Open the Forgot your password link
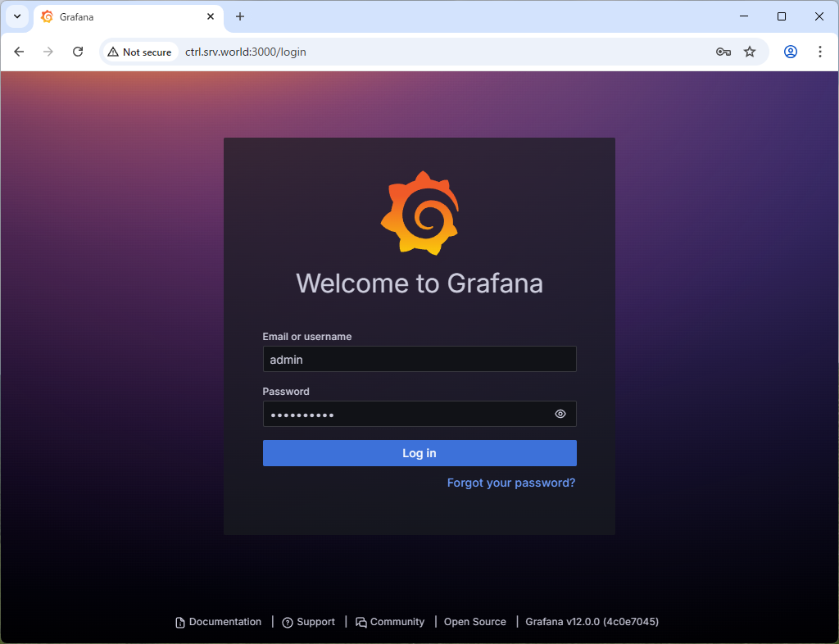This screenshot has width=839, height=644. (x=511, y=483)
